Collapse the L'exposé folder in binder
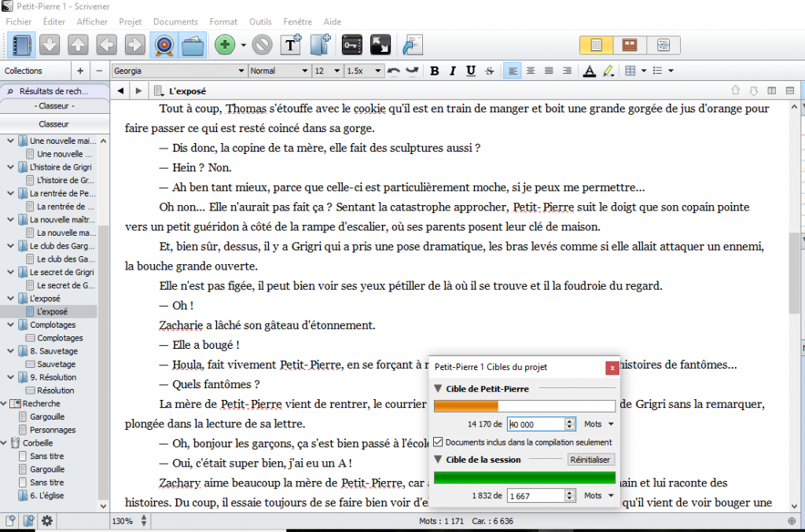805x532 pixels. (10, 298)
